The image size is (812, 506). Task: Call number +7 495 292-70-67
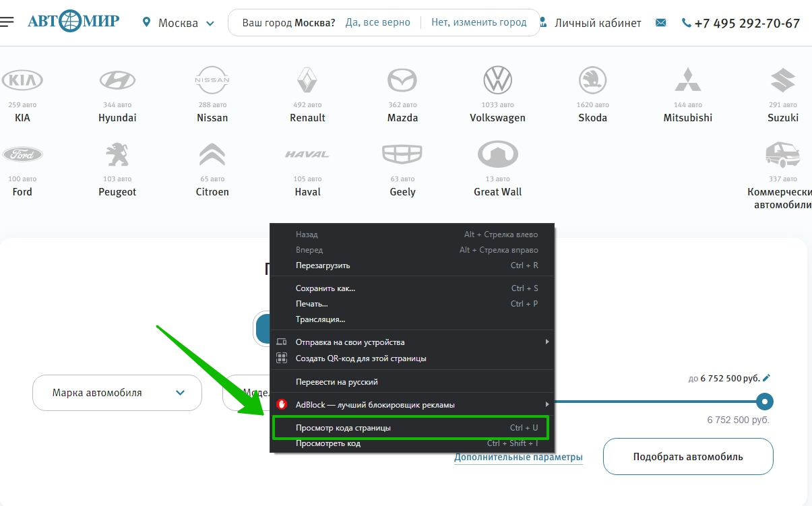pyautogui.click(x=747, y=23)
